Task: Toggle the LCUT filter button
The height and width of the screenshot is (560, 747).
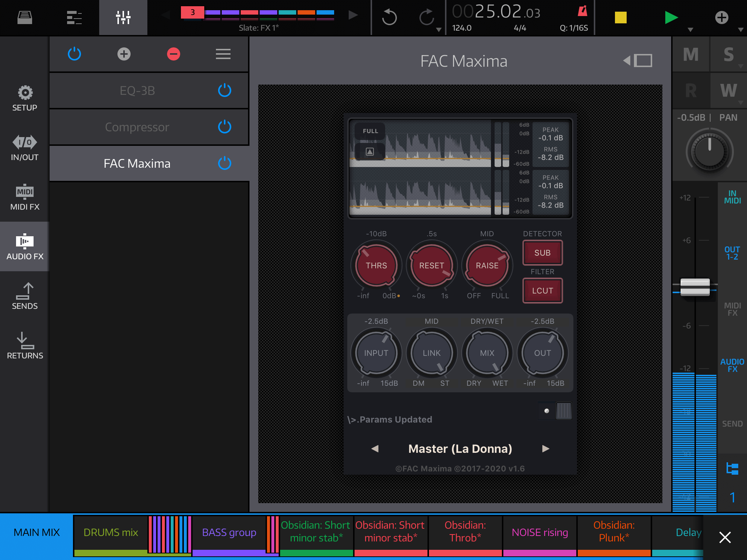Action: point(542,291)
